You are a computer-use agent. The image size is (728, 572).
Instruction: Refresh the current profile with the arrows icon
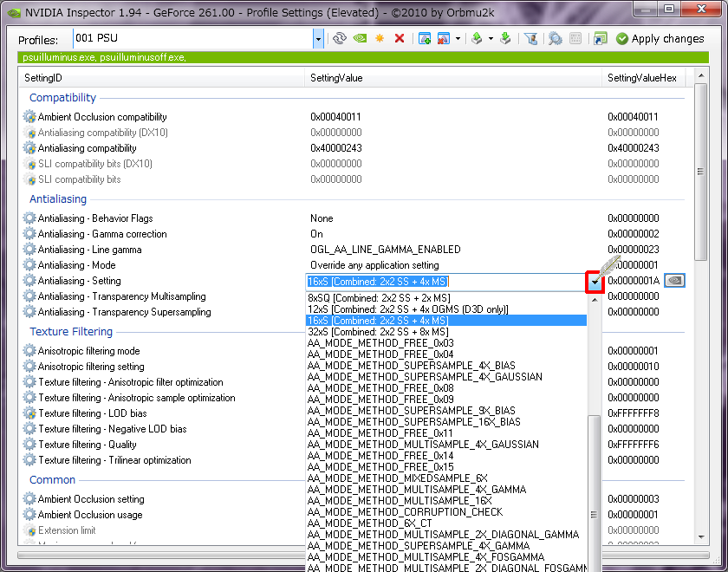pyautogui.click(x=340, y=38)
